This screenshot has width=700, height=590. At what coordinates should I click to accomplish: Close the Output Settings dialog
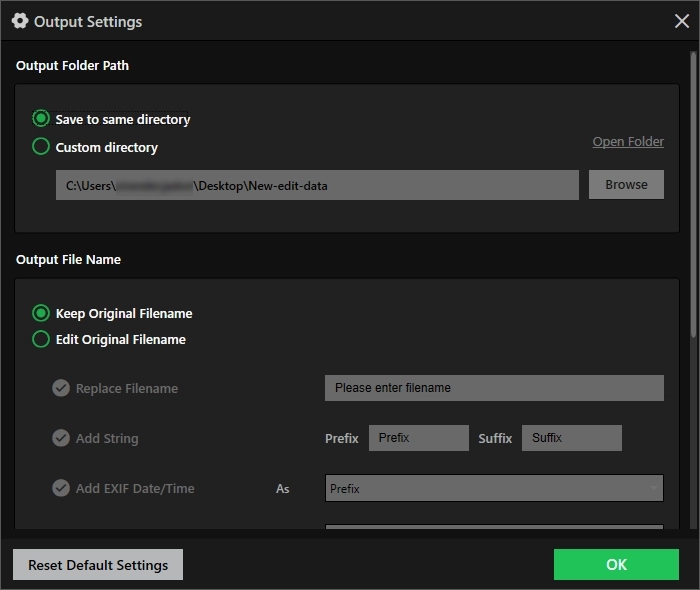point(682,21)
